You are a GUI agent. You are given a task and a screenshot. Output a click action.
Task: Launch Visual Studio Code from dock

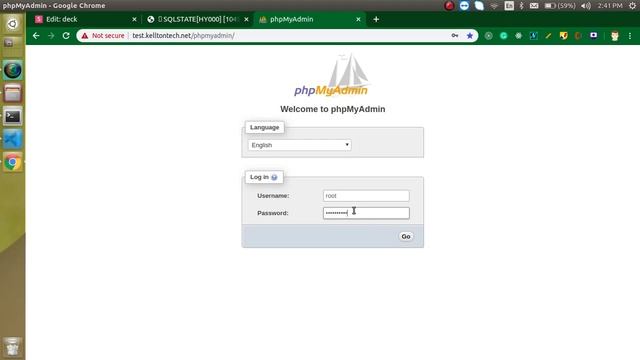[13, 140]
